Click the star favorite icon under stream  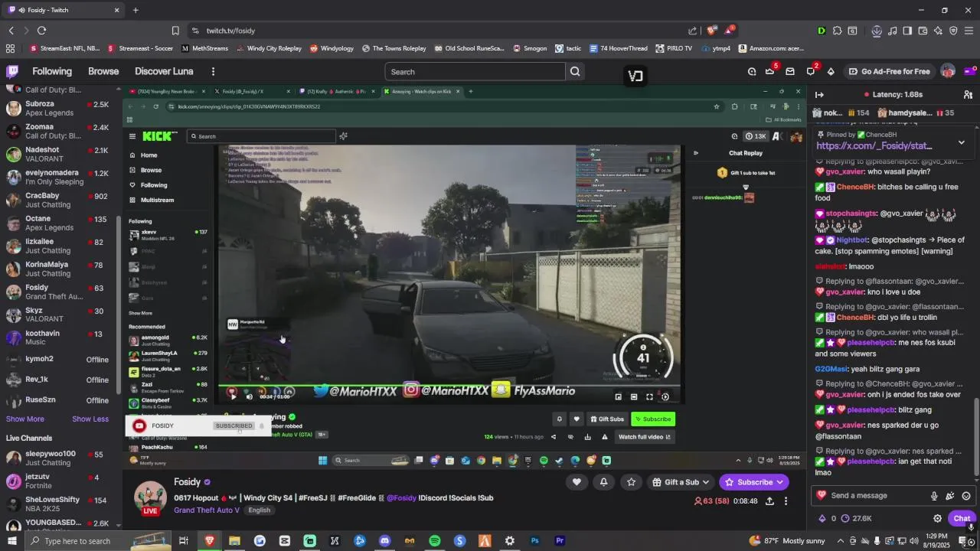tap(631, 481)
